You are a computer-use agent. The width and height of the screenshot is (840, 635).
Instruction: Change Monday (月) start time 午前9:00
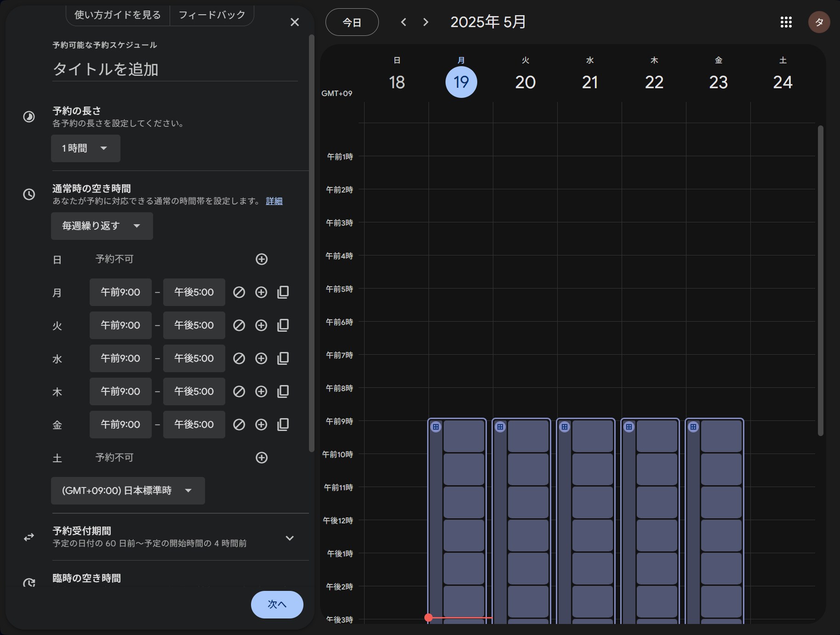(120, 292)
